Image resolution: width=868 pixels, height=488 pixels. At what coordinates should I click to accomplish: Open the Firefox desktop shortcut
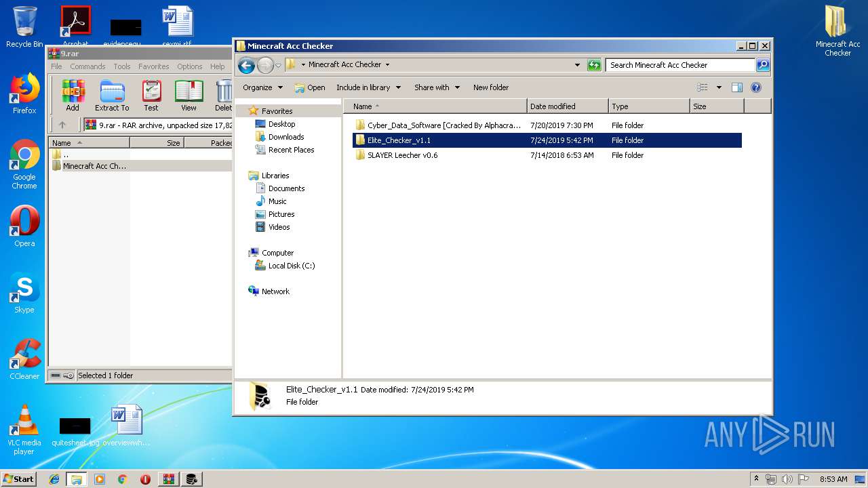[x=24, y=94]
